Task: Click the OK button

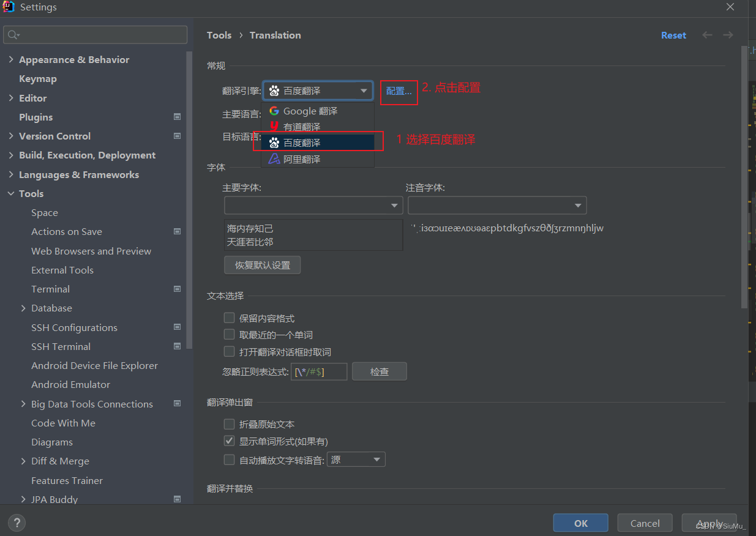Action: (x=581, y=523)
